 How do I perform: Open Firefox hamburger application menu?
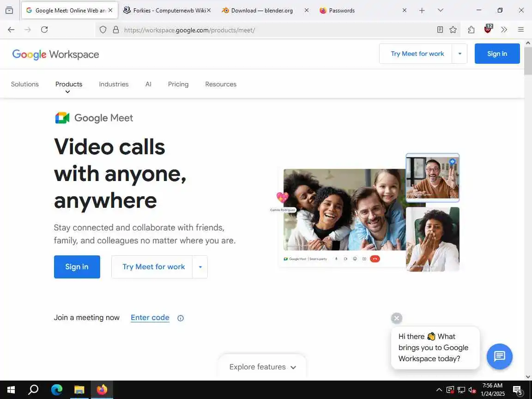(x=521, y=30)
